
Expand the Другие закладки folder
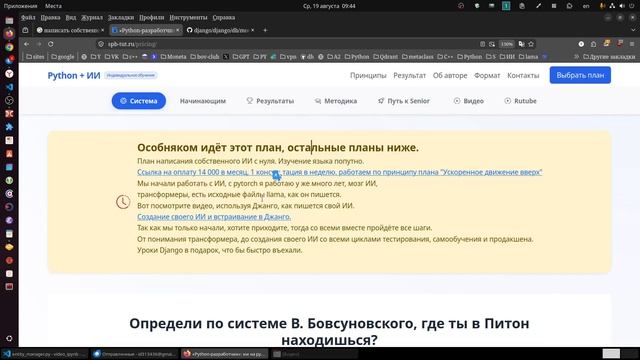pos(609,57)
